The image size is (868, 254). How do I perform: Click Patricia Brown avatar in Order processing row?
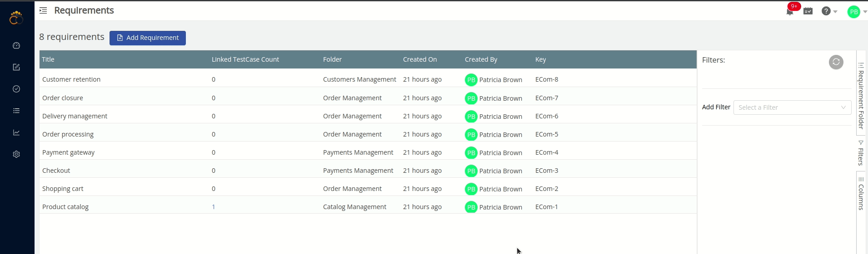point(471,135)
